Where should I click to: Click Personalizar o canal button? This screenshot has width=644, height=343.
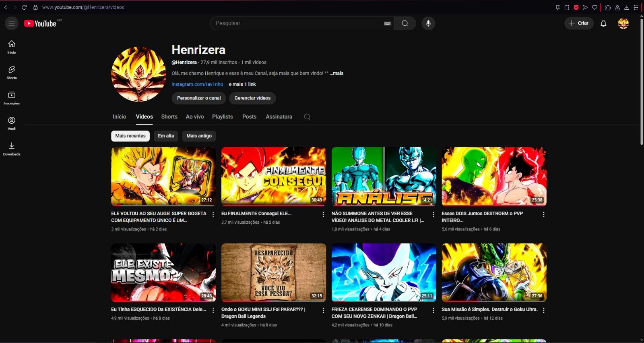[199, 98]
